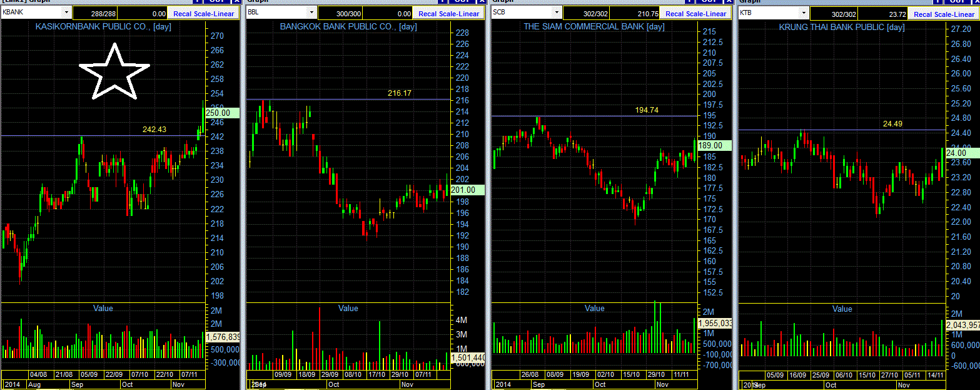Viewport: 980px width, 390px height.
Task: Click the 152.5 price axis label on SCB
Action: coord(713,292)
